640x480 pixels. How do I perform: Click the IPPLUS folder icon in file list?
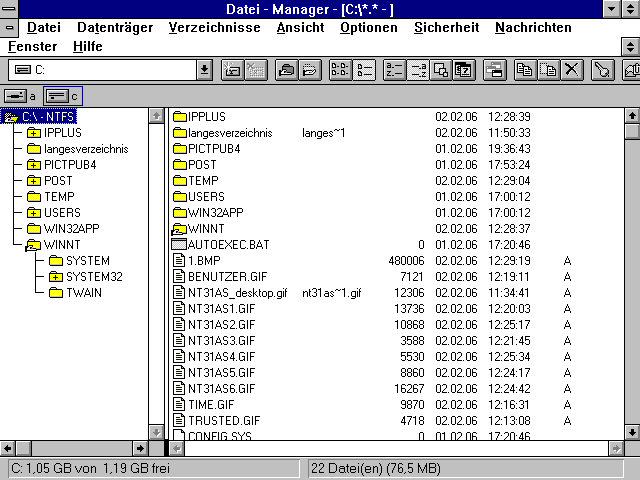(x=180, y=117)
